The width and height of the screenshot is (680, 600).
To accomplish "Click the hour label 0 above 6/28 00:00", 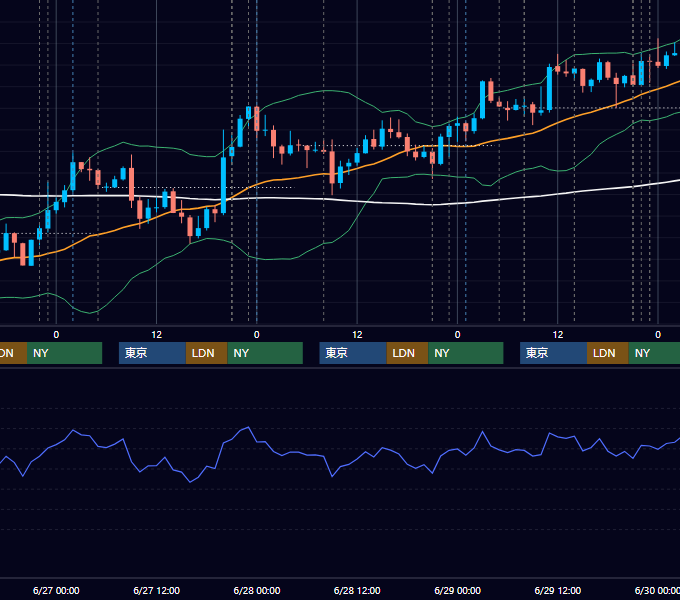I will pos(257,335).
